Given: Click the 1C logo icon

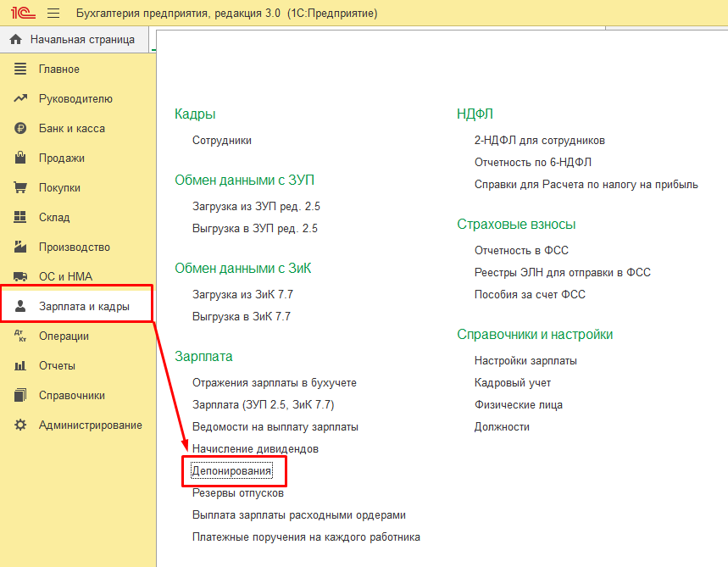Looking at the screenshot, I should pyautogui.click(x=20, y=14).
